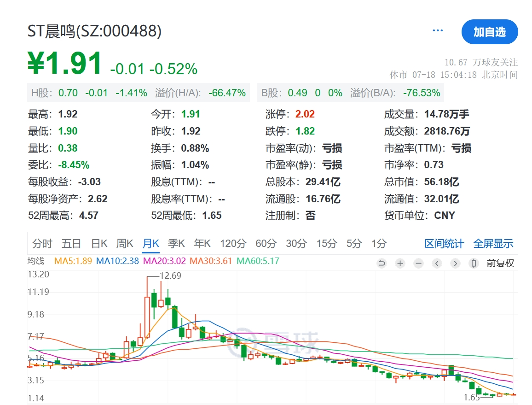
Task: Click the 12.69 peak price marker
Action: click(x=170, y=276)
